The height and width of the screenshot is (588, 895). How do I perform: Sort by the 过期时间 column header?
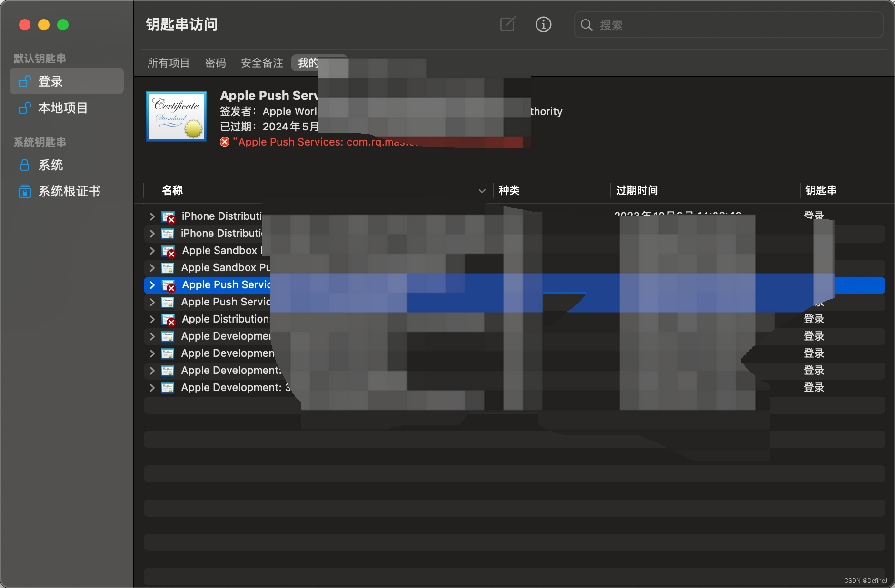[637, 190]
